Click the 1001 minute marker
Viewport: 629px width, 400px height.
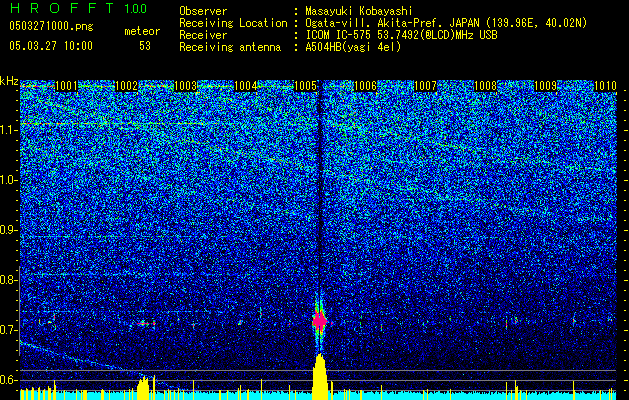(x=66, y=86)
